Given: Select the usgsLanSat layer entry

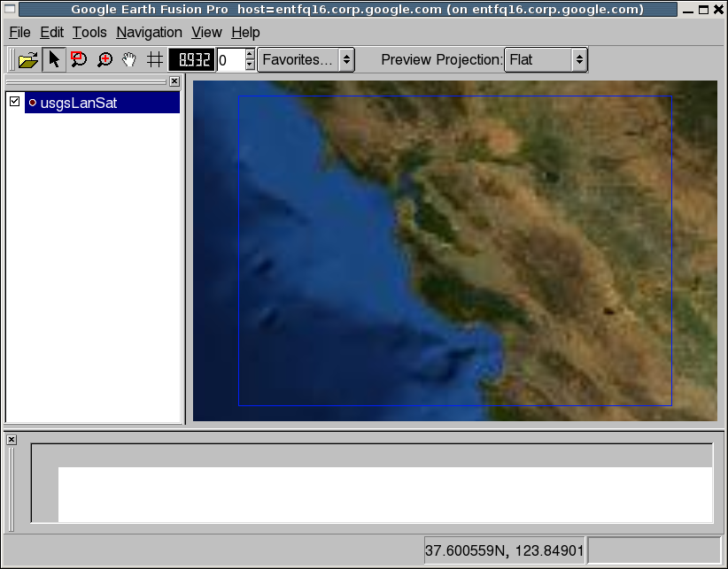Looking at the screenshot, I should (80, 102).
